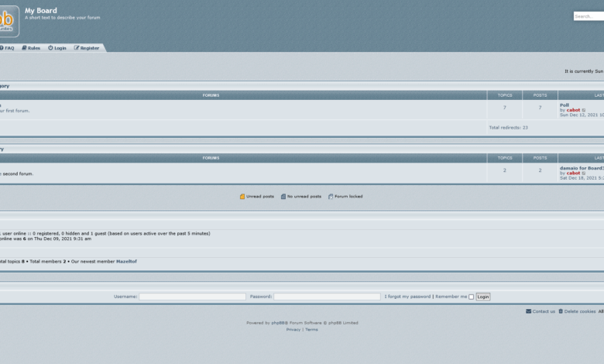Click the Login power icon in navbar

tap(50, 48)
